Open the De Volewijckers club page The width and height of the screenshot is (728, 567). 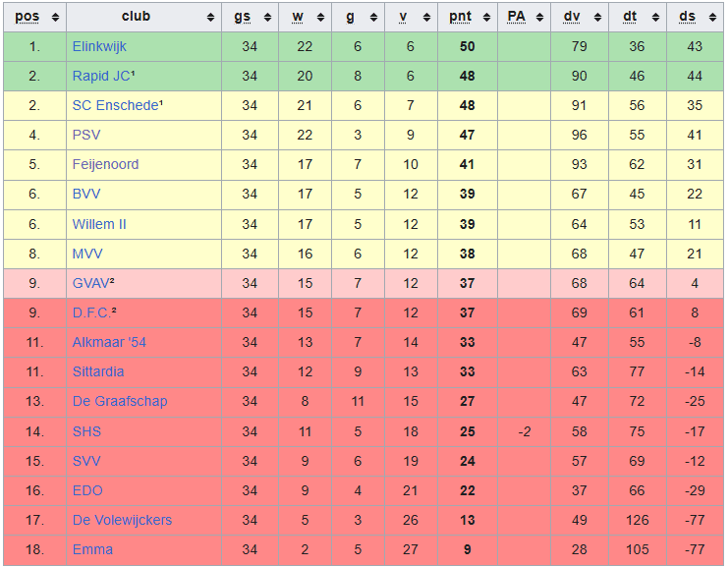[122, 520]
